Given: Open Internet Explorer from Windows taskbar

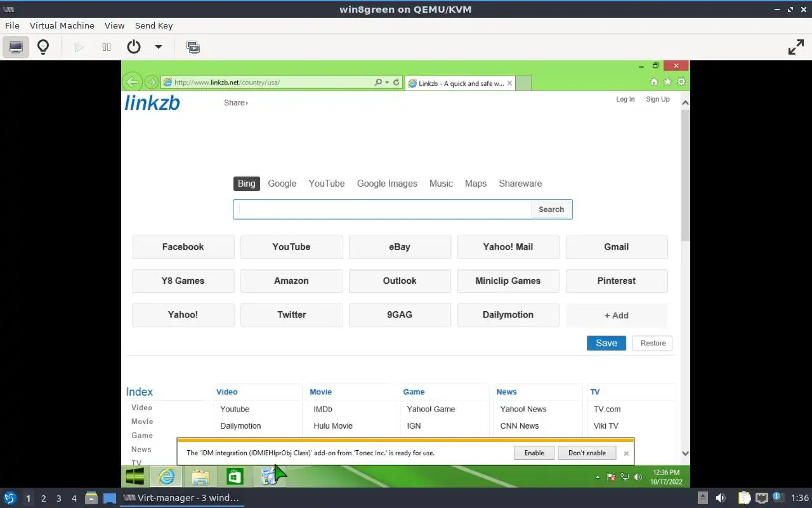Looking at the screenshot, I should [166, 476].
